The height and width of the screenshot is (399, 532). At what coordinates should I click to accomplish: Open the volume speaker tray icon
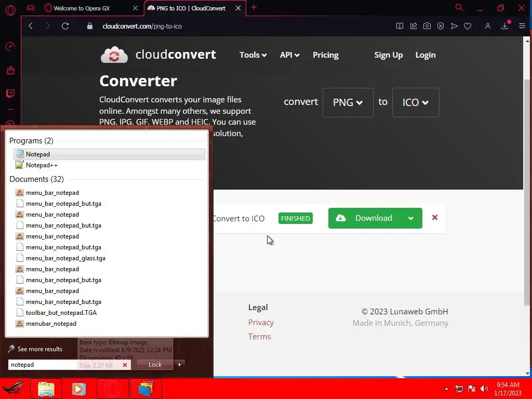coord(484,389)
